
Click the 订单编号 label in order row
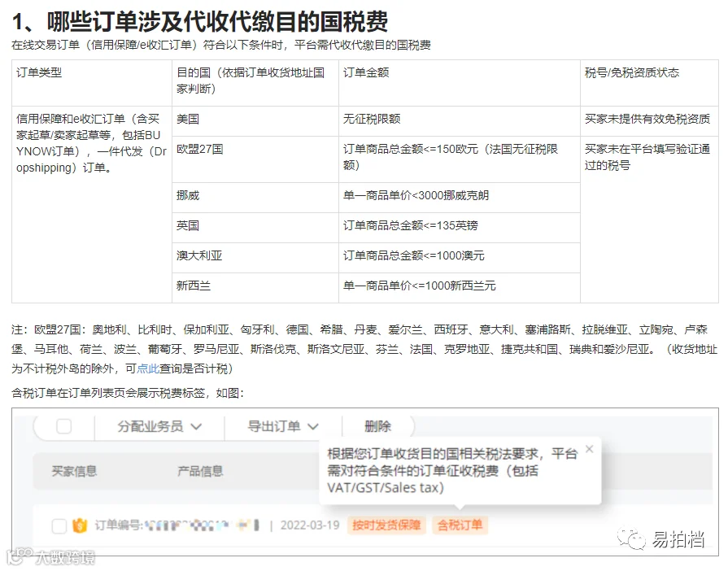[117, 525]
